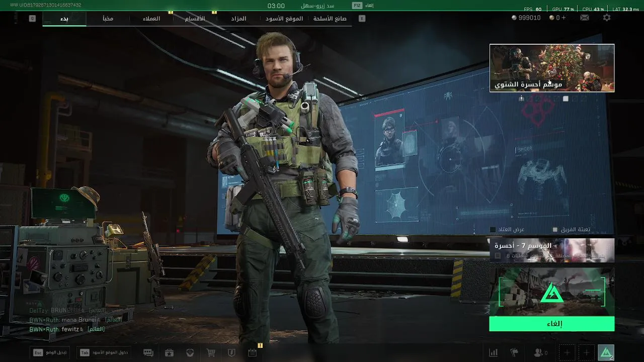644x362 pixels.
Task: Click the Q key tab-left indicator
Action: pos(33,18)
